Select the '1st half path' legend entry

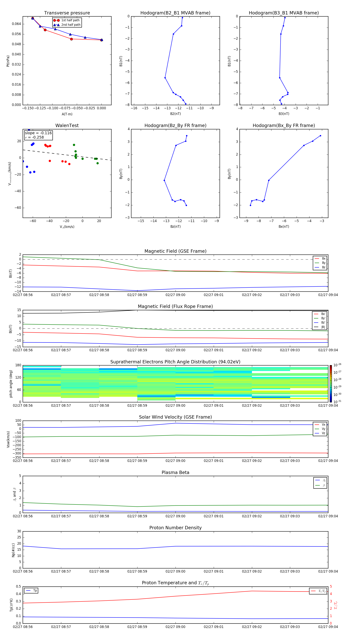coord(67,20)
